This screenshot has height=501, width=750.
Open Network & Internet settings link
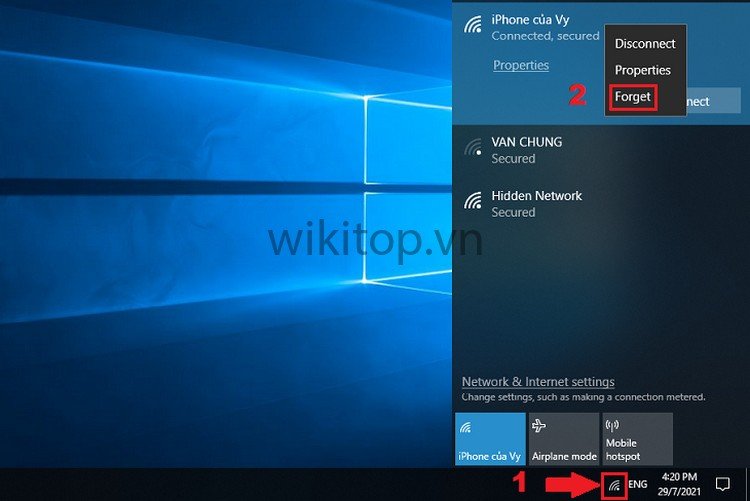(x=538, y=382)
